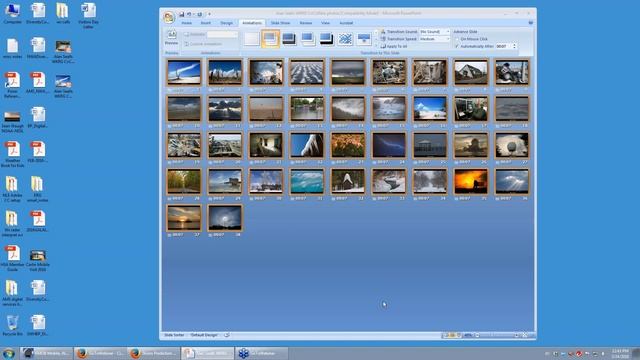Image resolution: width=640 pixels, height=360 pixels.
Task: Click the zoom slider track
Action: pos(497,335)
